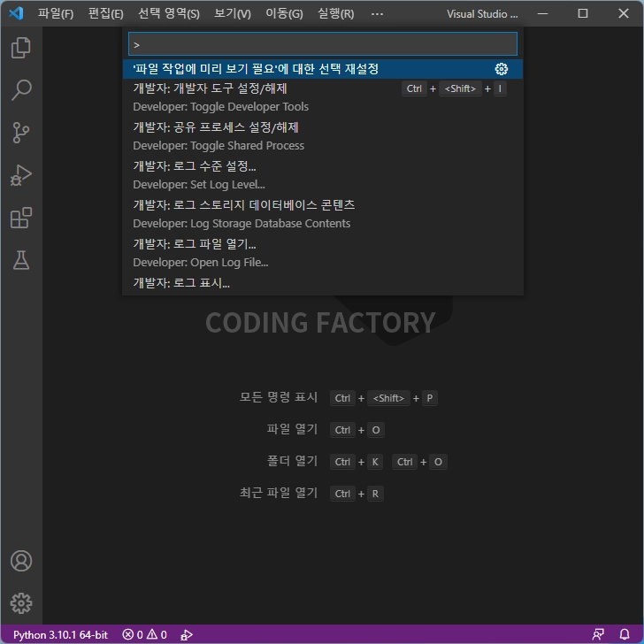644x644 pixels.
Task: Click the 파일 열기 shortcut label
Action: [292, 430]
